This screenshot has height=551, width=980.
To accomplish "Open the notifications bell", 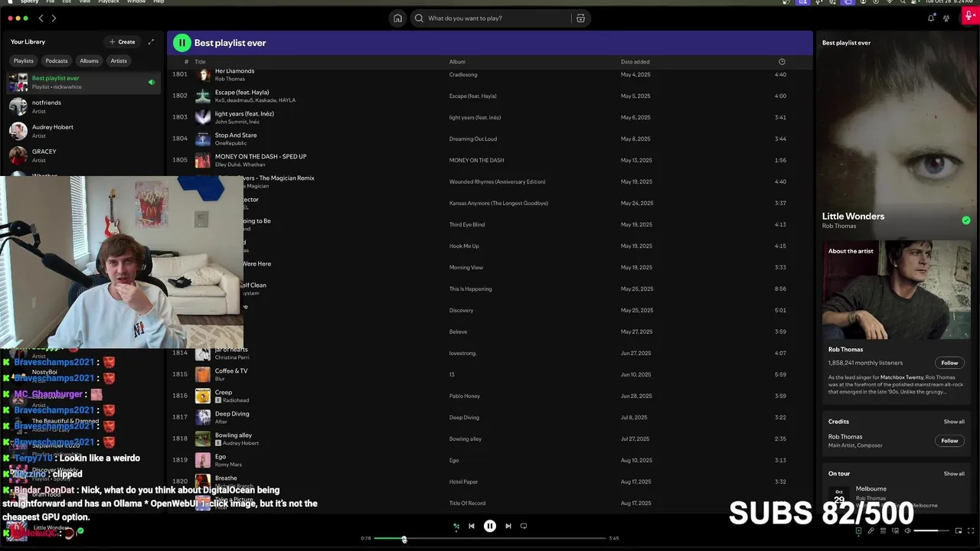I will coord(931,18).
